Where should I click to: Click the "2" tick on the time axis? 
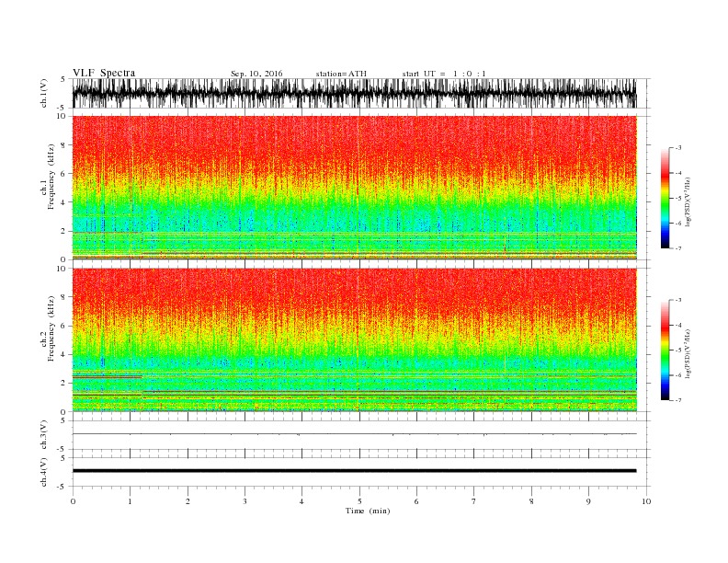tap(188, 501)
